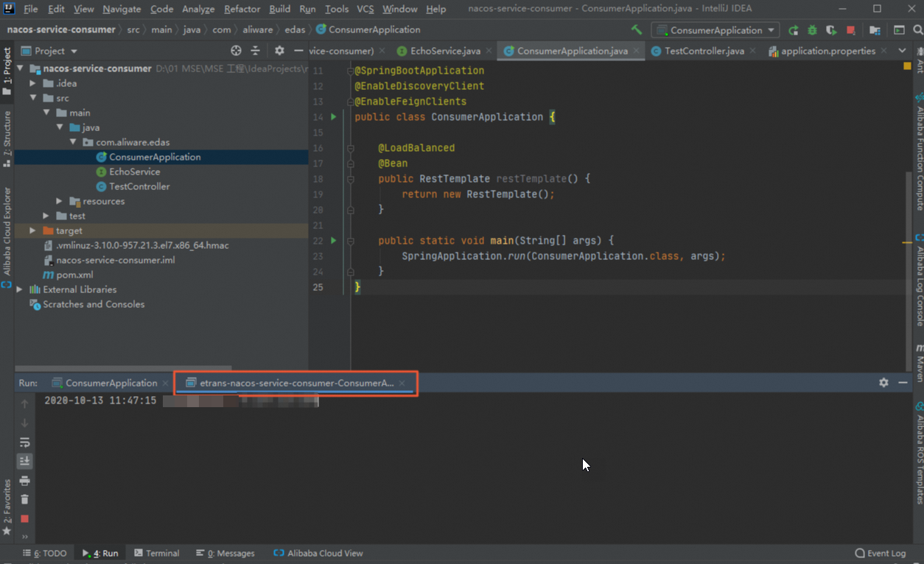Open the Terminal tool window
The width and height of the screenshot is (924, 564).
coord(157,553)
